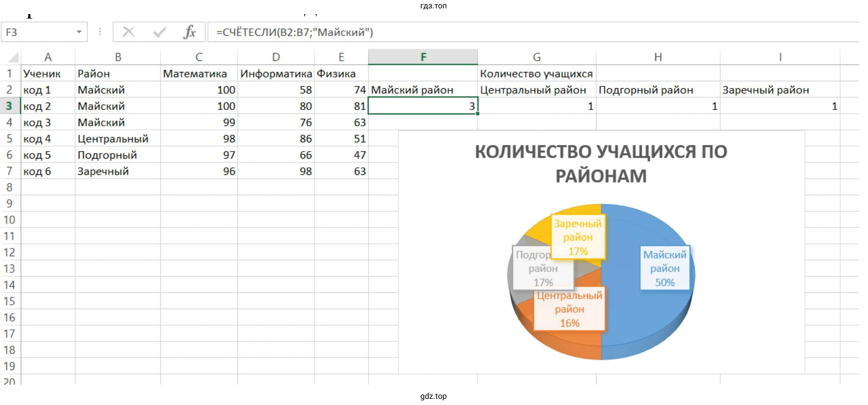Click the Центральный район 16% data label

coord(569,309)
